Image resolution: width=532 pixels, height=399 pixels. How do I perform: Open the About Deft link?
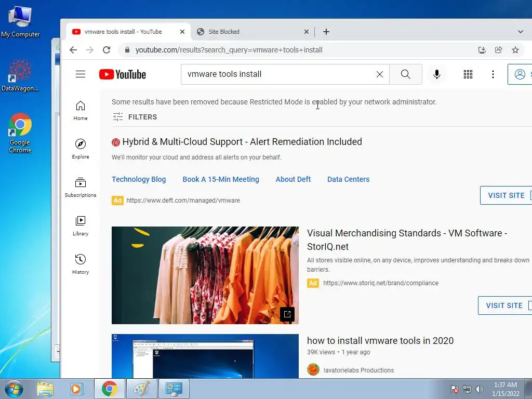(293, 179)
